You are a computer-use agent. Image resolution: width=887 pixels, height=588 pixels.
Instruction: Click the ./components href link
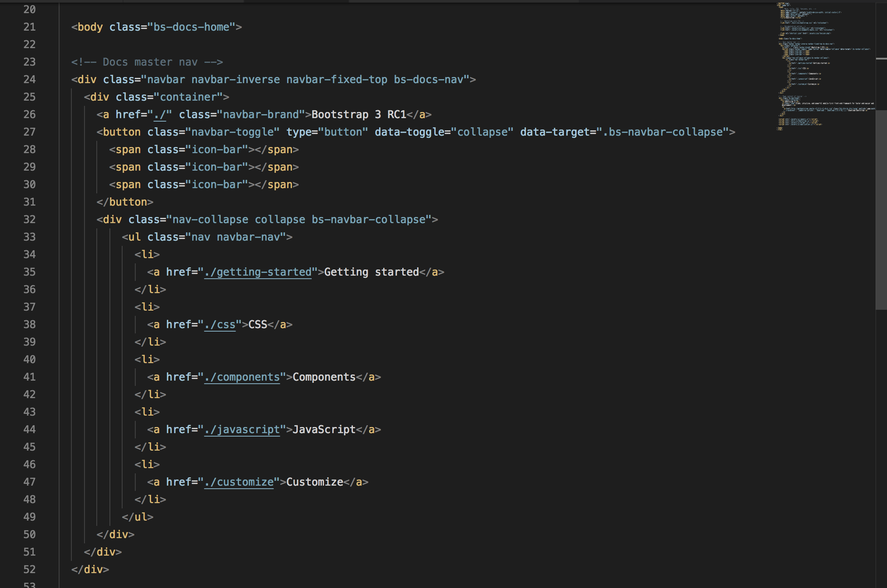pos(242,377)
